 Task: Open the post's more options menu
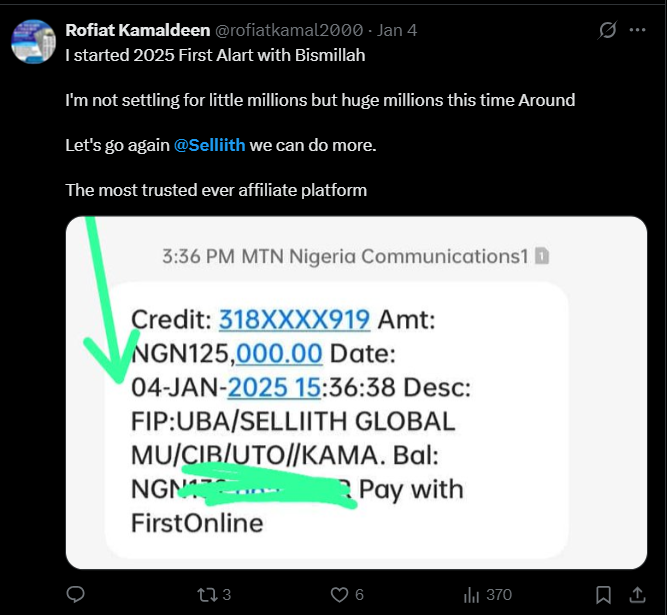coord(637,31)
